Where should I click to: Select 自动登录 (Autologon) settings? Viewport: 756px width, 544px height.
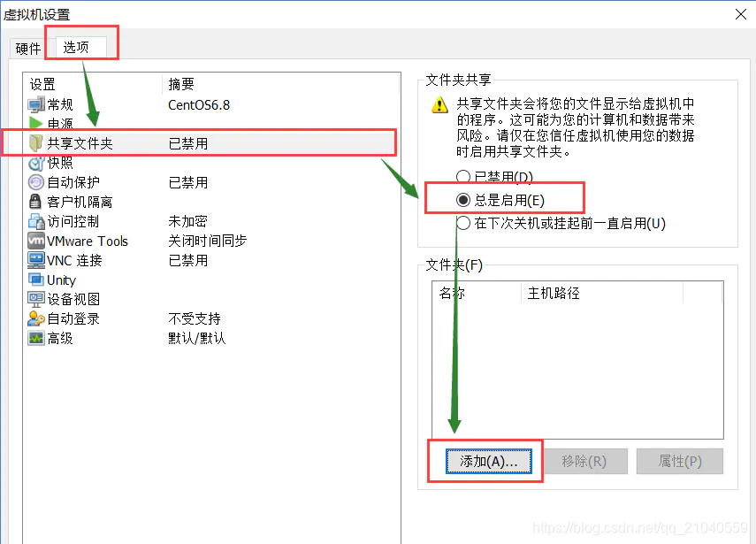[65, 318]
